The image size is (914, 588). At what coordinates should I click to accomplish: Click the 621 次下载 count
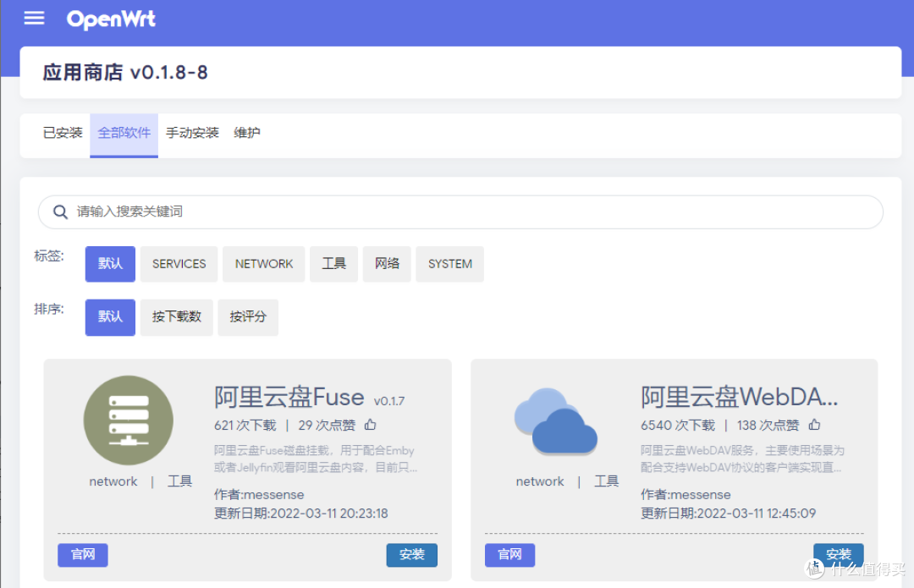click(245, 426)
